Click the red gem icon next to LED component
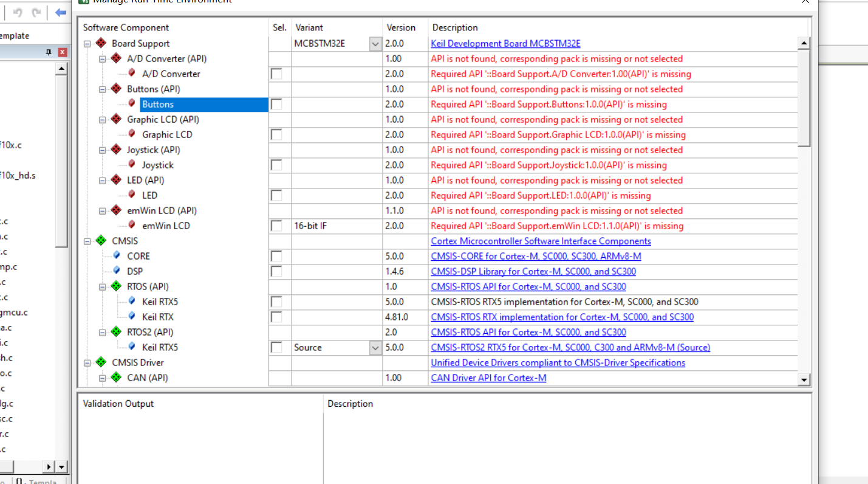The width and height of the screenshot is (868, 484). click(132, 195)
